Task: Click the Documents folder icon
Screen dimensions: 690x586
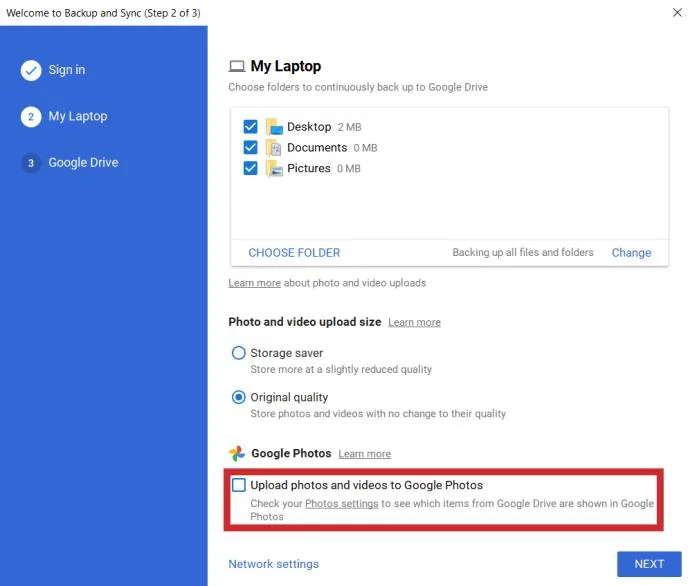Action: [274, 147]
